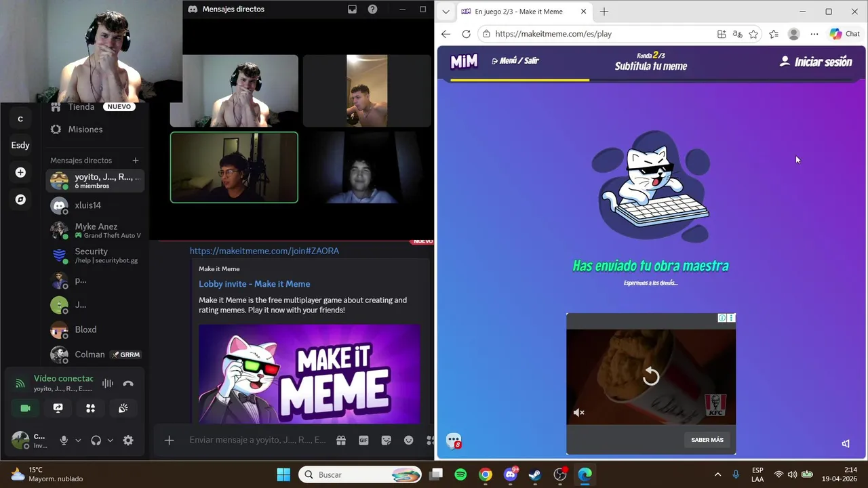
Task: Toggle game sound speaker icon
Action: coord(846,443)
